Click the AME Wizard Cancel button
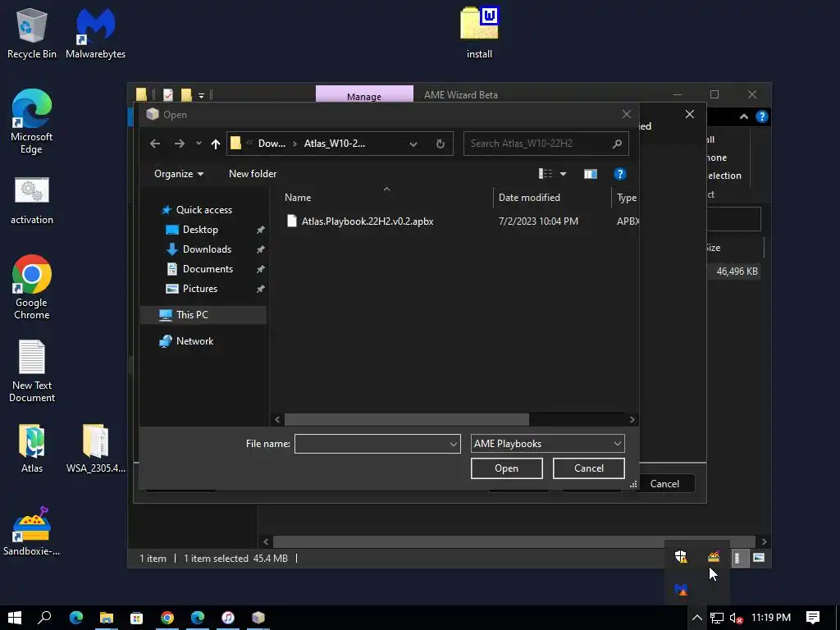The width and height of the screenshot is (840, 630). tap(664, 484)
